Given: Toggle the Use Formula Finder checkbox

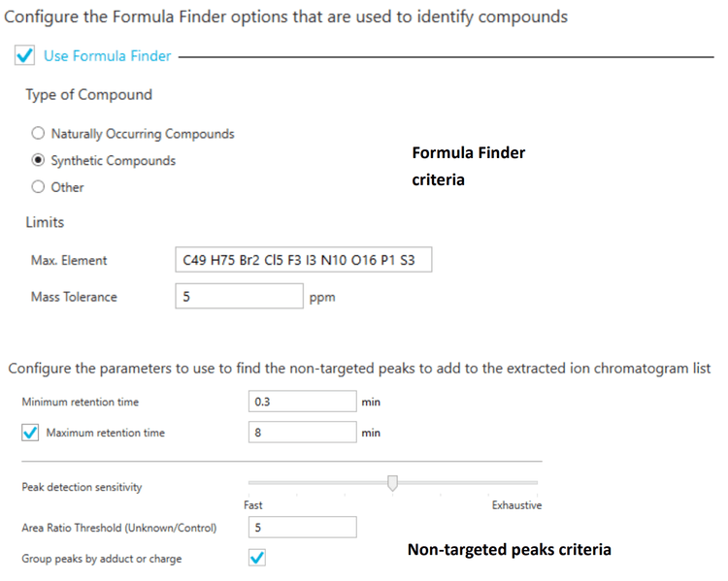Looking at the screenshot, I should pos(25,56).
